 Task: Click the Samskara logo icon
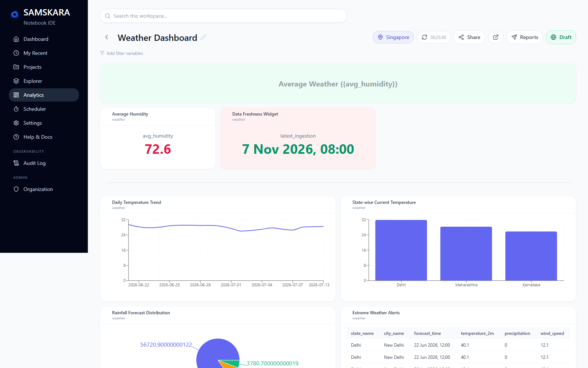tap(15, 15)
